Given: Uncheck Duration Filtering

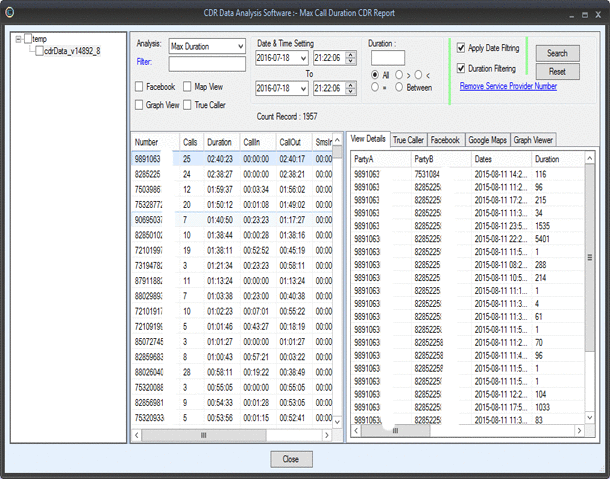Looking at the screenshot, I should click(x=461, y=68).
